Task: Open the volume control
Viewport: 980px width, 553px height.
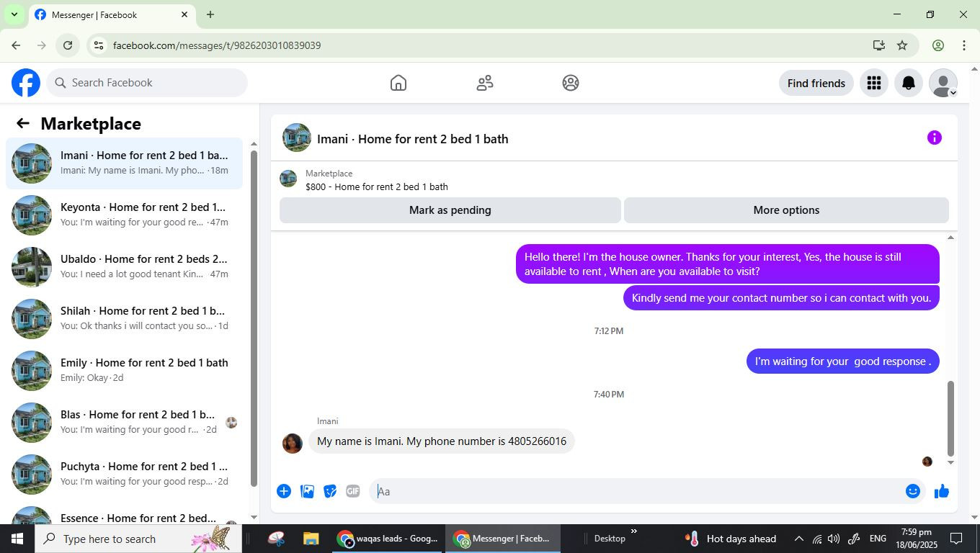Action: pos(834,539)
